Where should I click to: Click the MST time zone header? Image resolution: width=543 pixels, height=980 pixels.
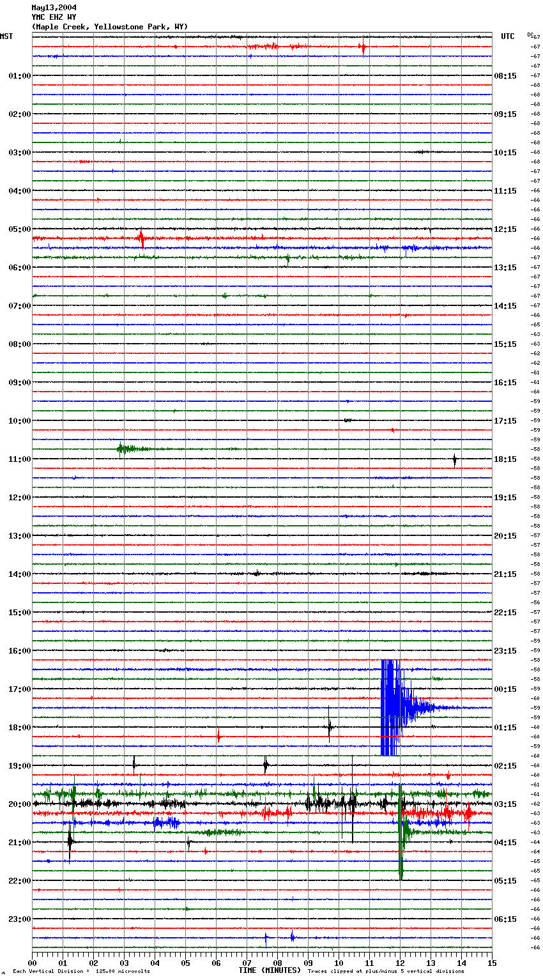click(6, 36)
